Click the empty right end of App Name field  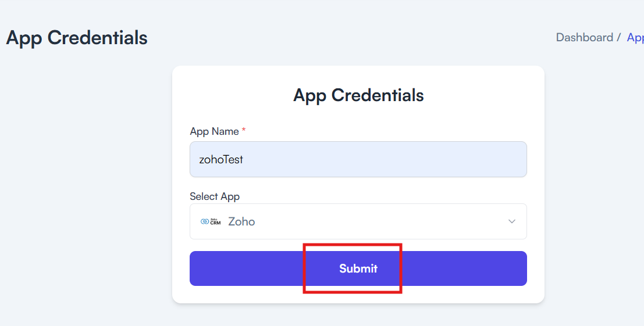pyautogui.click(x=485, y=159)
